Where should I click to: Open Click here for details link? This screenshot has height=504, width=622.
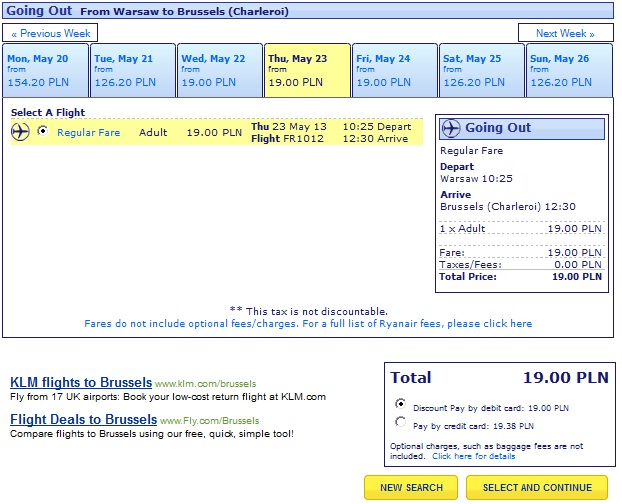click(474, 456)
